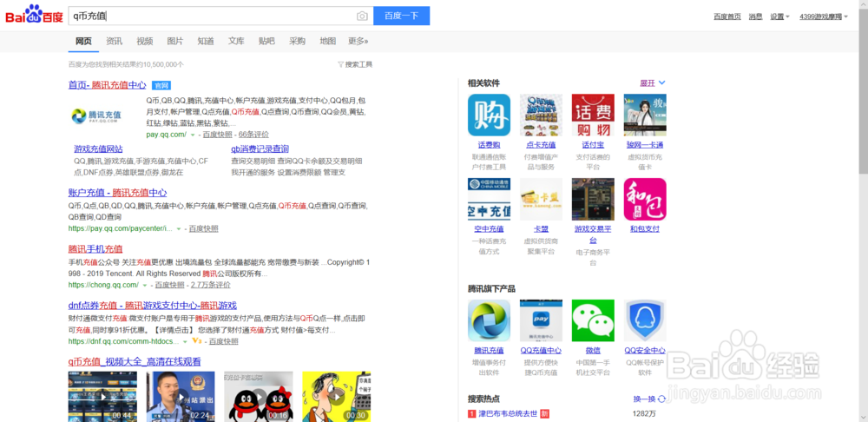Switch to the 网页 tab
868x422 pixels.
point(83,41)
